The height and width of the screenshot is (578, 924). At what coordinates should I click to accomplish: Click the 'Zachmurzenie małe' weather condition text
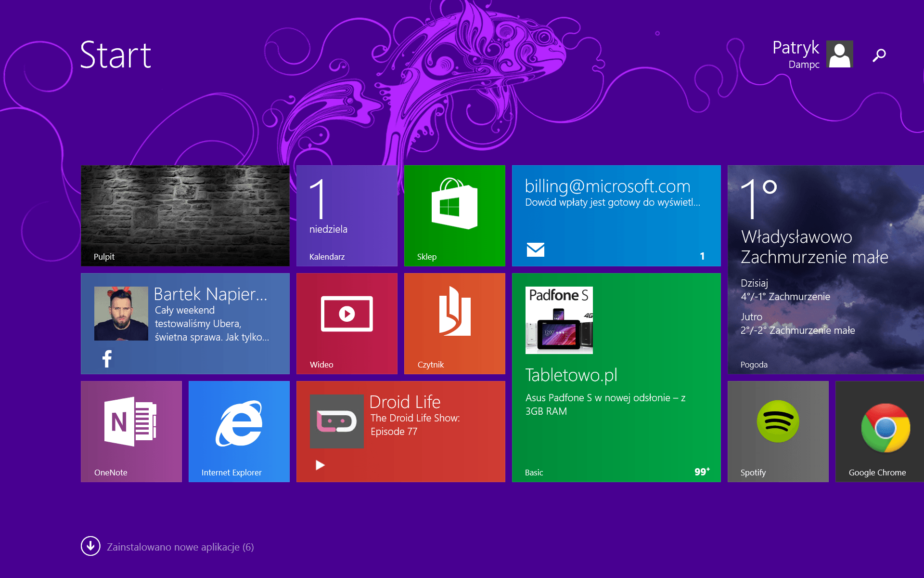click(814, 257)
